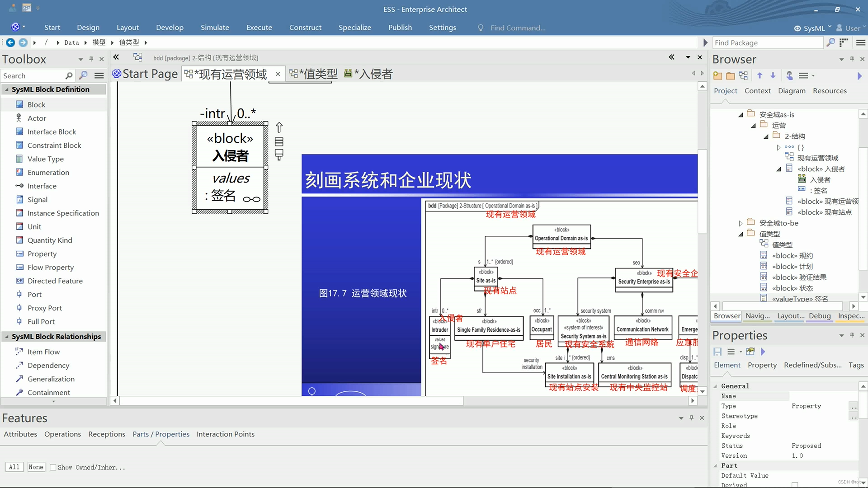Select the Generalization relationship tool
Viewport: 868px width, 488px height.
tap(51, 379)
